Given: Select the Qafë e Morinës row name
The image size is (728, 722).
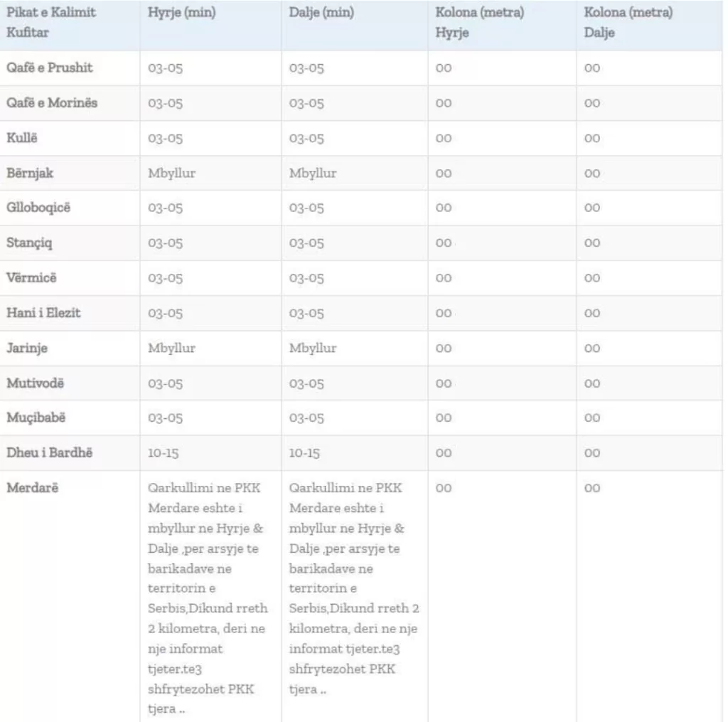Looking at the screenshot, I should click(x=52, y=102).
